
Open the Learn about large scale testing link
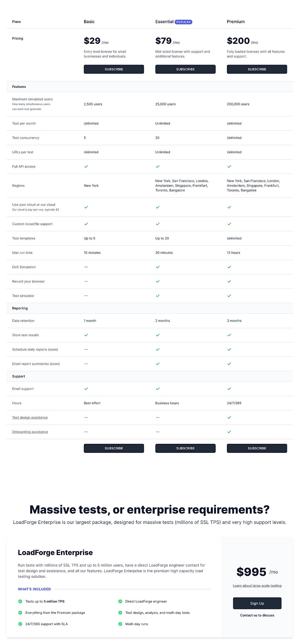[257, 586]
